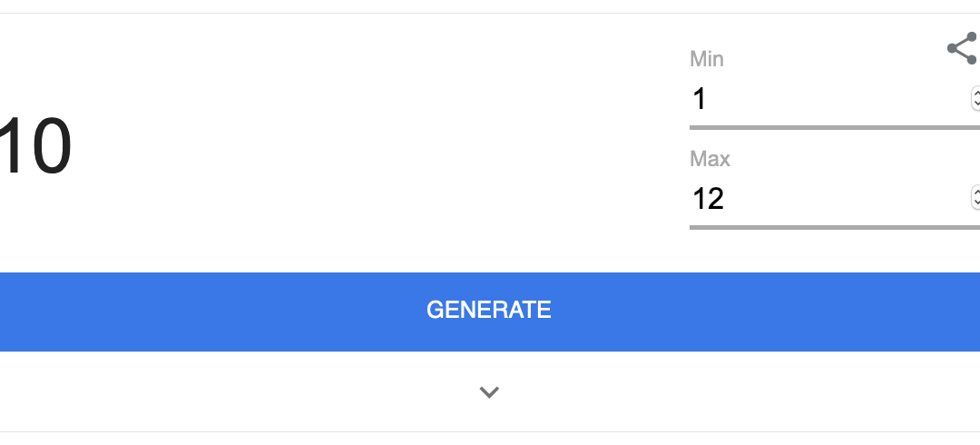Viewport: 980px width, 445px height.
Task: Click the spinner control beside the Max value
Action: click(x=975, y=198)
